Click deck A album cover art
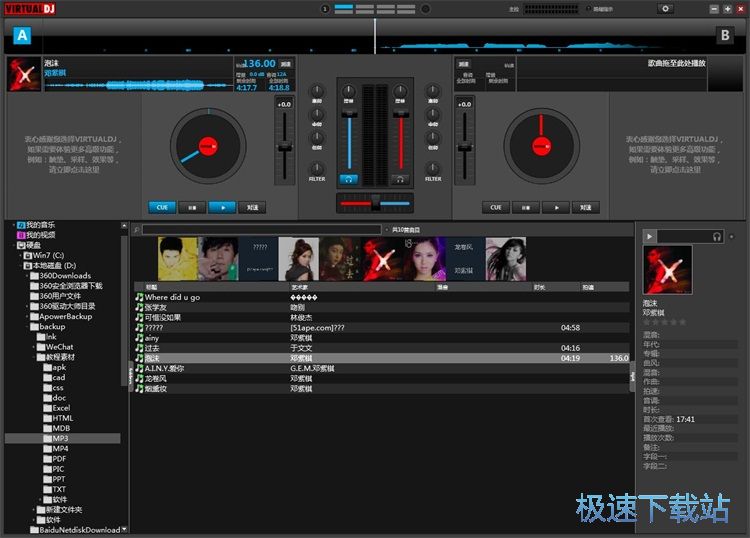Screen dimensions: 750x538 [x=24, y=74]
